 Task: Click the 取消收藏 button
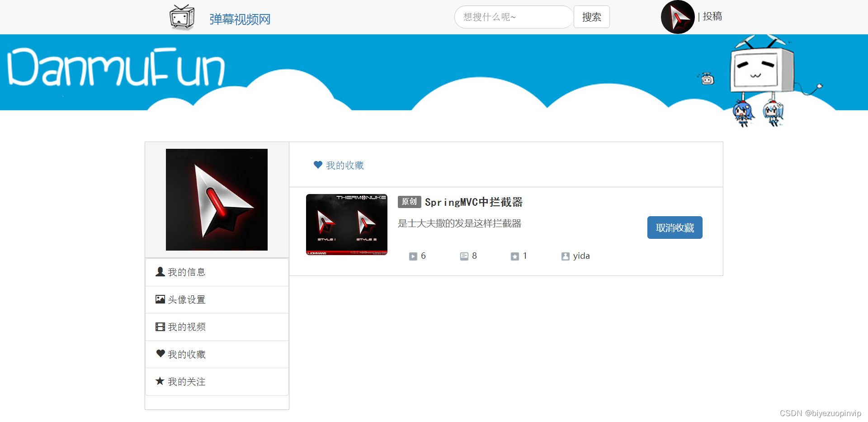tap(675, 228)
